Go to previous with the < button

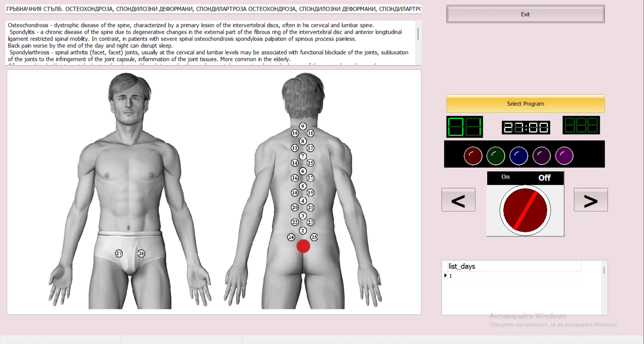click(x=458, y=200)
